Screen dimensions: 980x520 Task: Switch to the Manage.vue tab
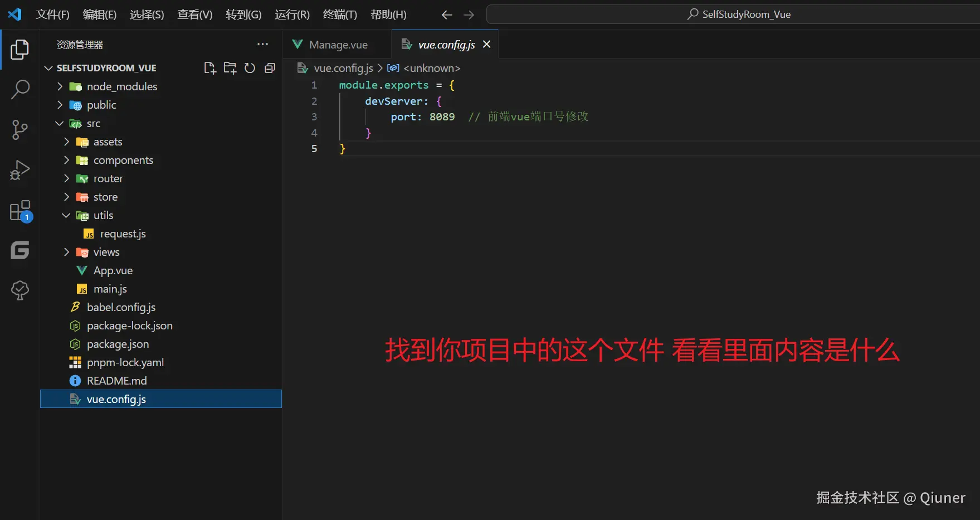pos(337,45)
